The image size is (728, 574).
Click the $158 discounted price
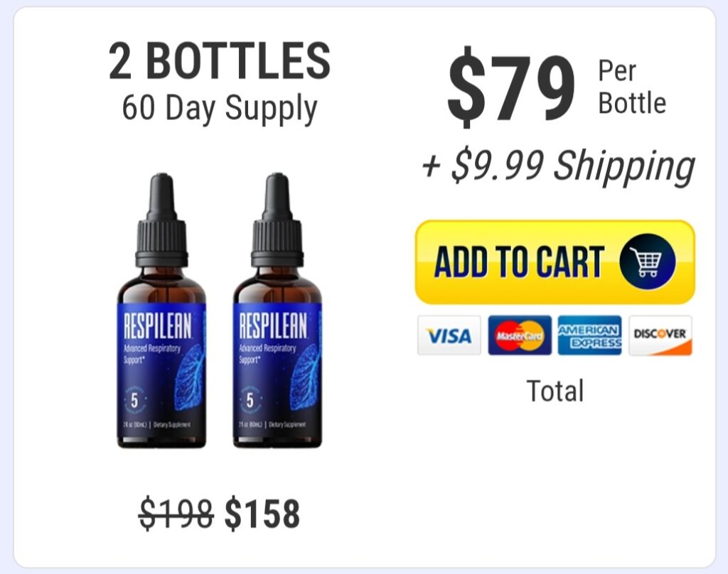point(262,513)
